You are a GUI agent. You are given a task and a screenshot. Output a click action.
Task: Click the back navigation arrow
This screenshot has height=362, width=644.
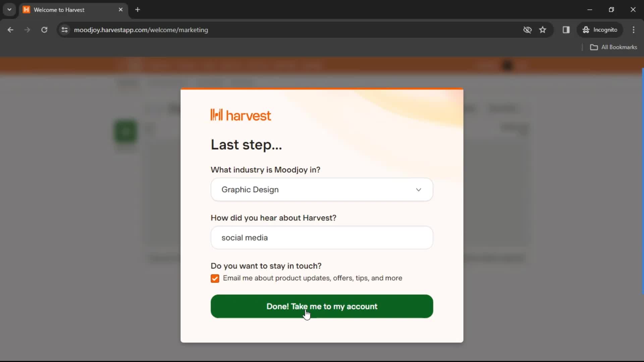coord(11,29)
